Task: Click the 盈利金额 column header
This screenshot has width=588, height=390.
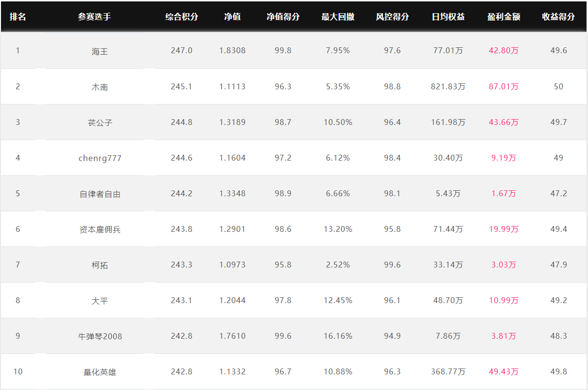Action: 504,17
